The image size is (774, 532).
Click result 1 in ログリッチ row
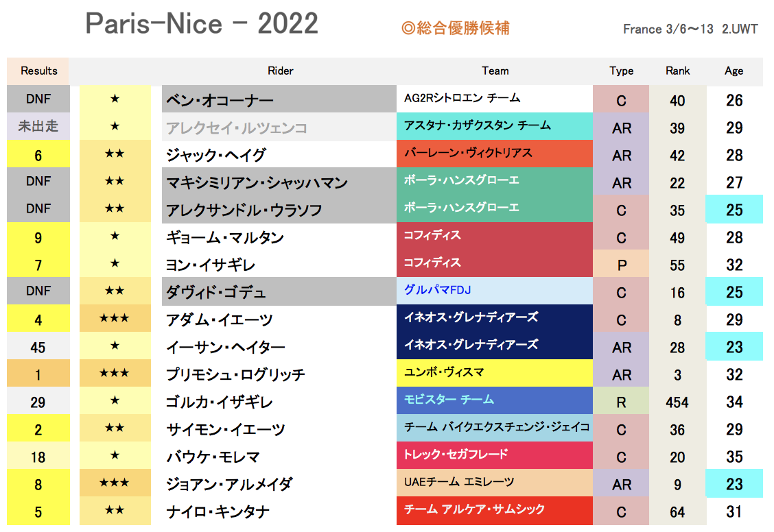(38, 373)
